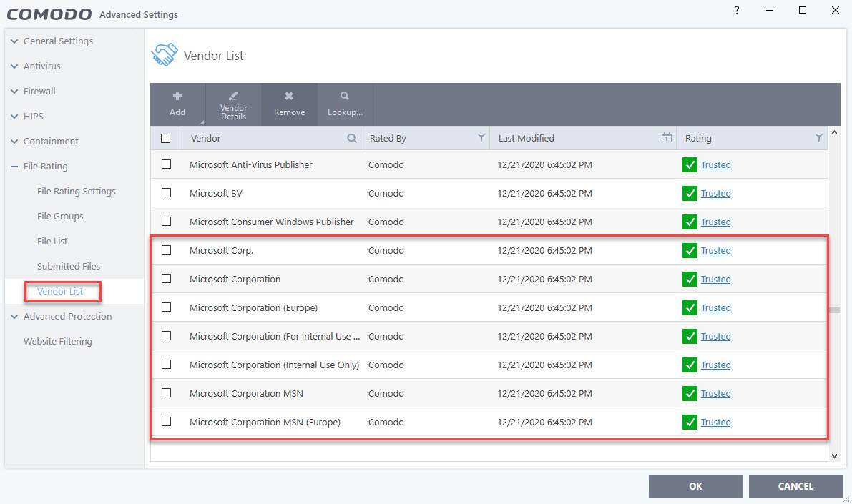Tick Microsoft Corporation (Internal Use Only) checkbox
Image resolution: width=852 pixels, height=504 pixels.
pyautogui.click(x=166, y=365)
